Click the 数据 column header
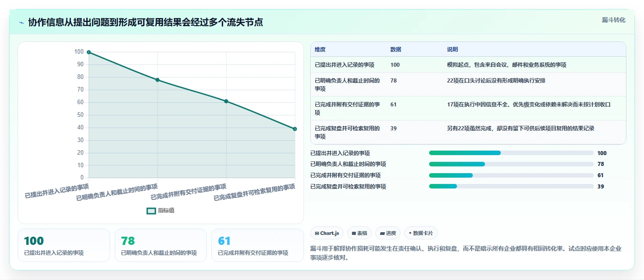Image resolution: width=644 pixels, height=280 pixels. [x=396, y=50]
